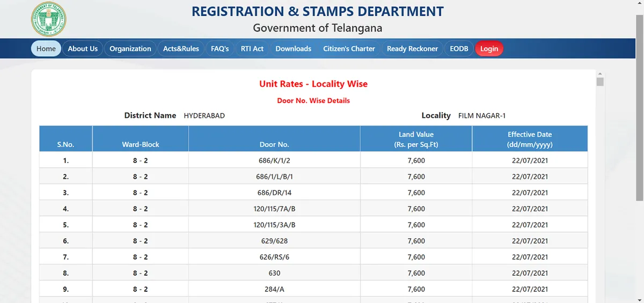644x303 pixels.
Task: Go to the About Us page
Action: 83,49
